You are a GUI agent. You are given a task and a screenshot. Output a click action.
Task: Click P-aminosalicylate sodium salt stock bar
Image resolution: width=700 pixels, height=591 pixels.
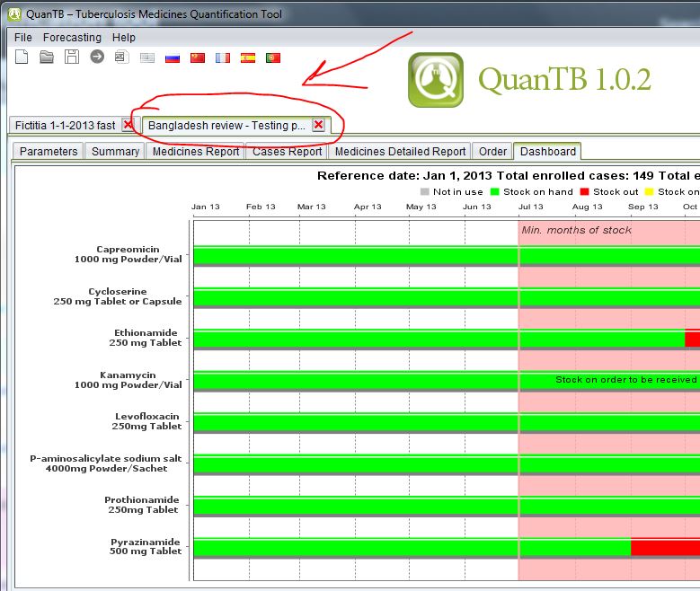click(447, 464)
